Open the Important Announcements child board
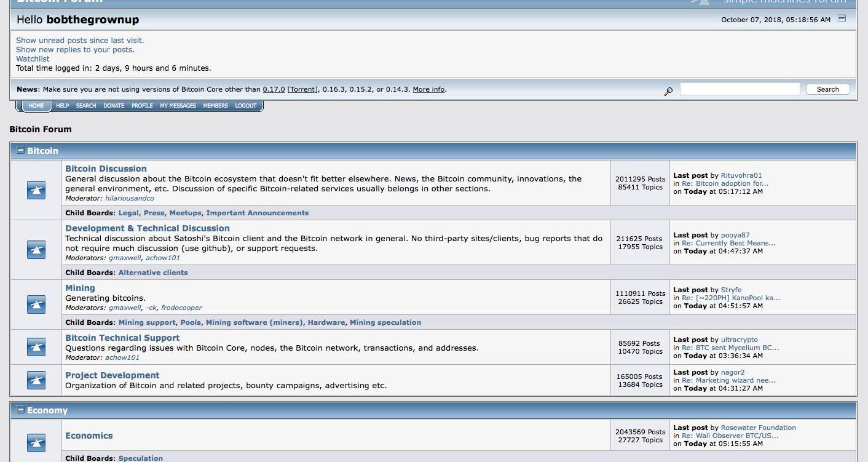This screenshot has width=868, height=462. (x=258, y=213)
